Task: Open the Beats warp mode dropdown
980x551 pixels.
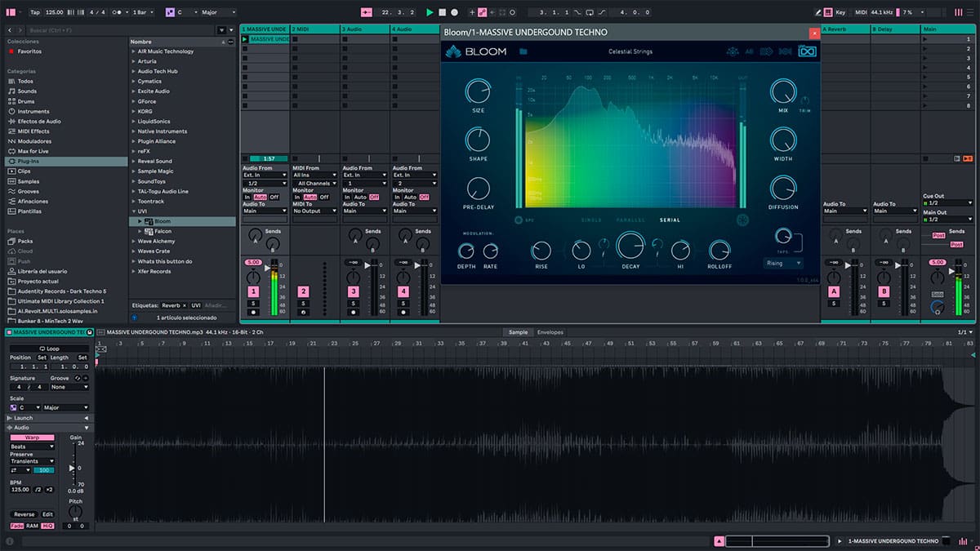Action: [33, 447]
